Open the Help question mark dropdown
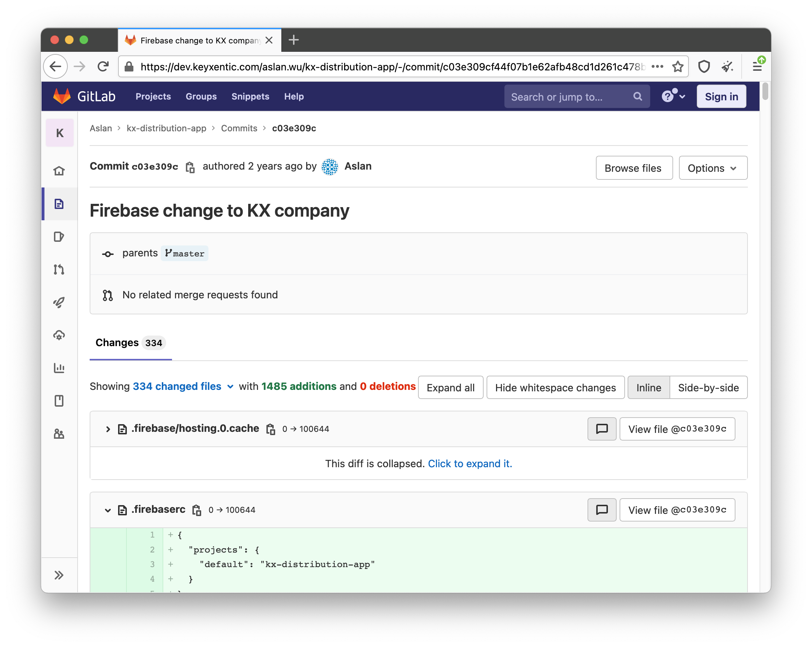812x647 pixels. pyautogui.click(x=674, y=96)
